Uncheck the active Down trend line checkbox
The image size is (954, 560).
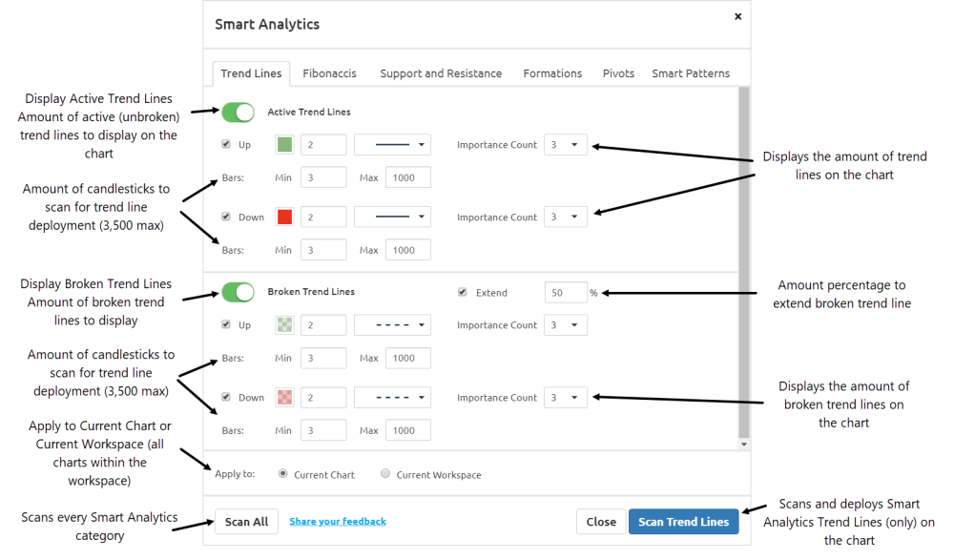pyautogui.click(x=226, y=217)
